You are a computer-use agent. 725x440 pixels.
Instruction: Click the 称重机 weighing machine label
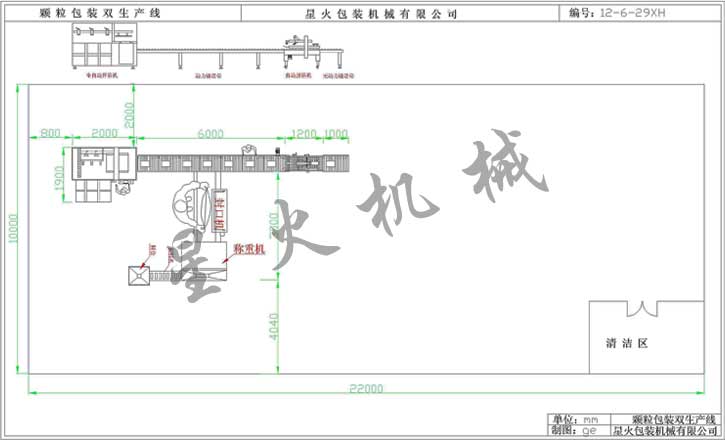(x=248, y=247)
